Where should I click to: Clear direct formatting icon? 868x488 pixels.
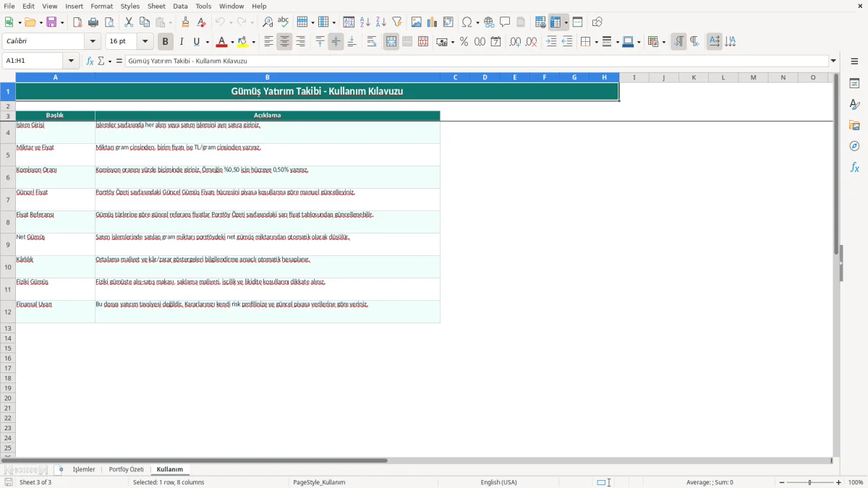coord(201,22)
